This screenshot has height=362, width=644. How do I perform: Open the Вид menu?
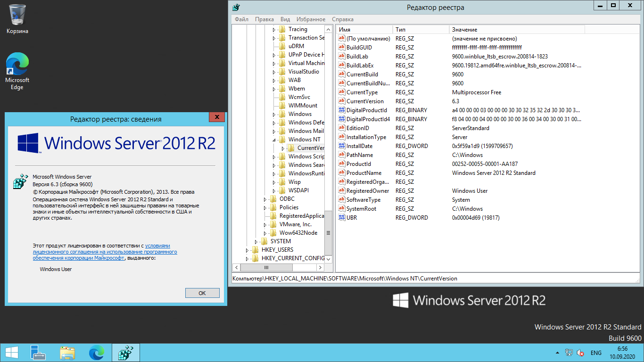(x=285, y=19)
